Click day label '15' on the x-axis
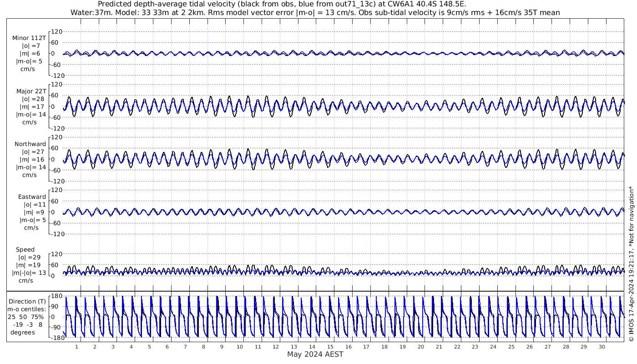This screenshot has width=637, height=364. pos(330,346)
